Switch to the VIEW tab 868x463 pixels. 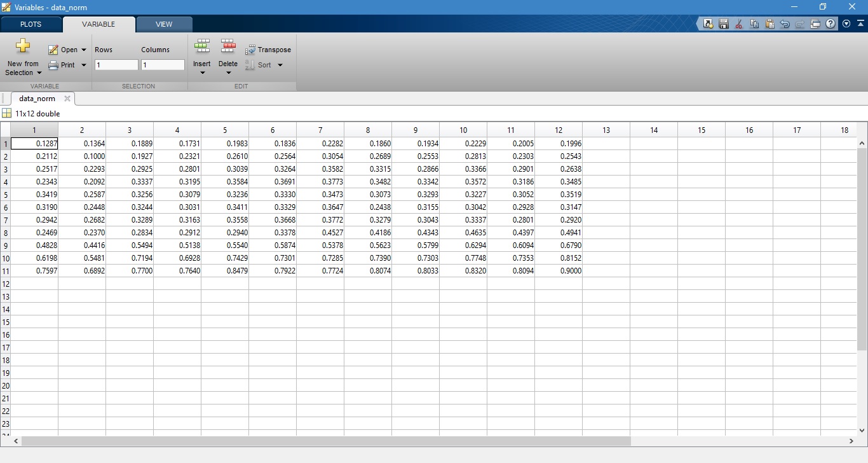tap(164, 24)
